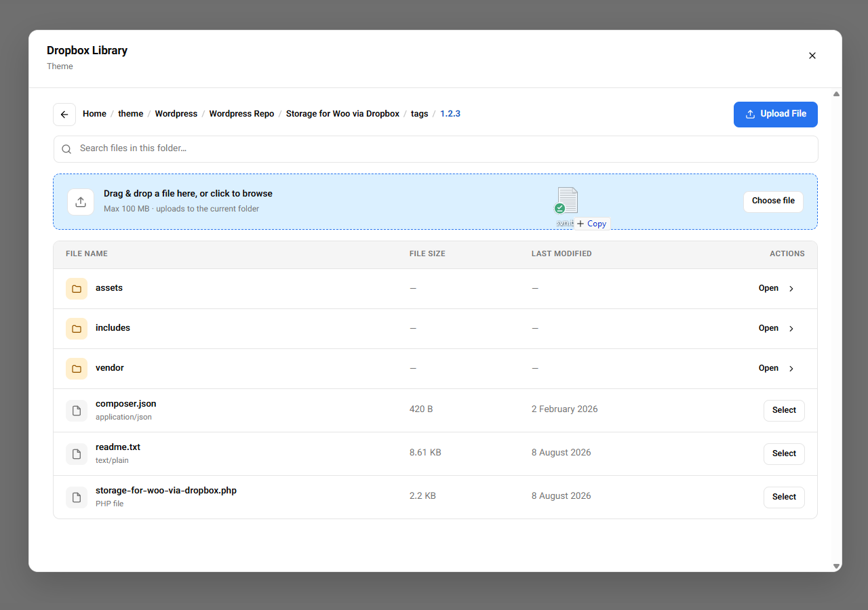The height and width of the screenshot is (610, 868).
Task: Click the composer.json file name
Action: (x=126, y=404)
